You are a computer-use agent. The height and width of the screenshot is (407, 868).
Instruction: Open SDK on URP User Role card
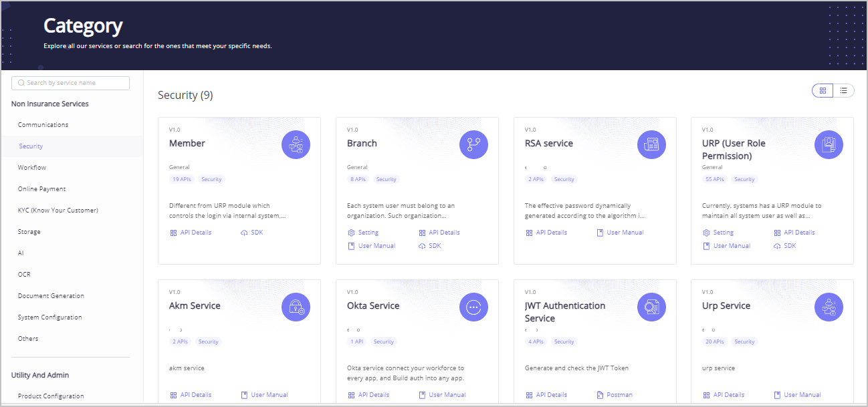pos(785,246)
